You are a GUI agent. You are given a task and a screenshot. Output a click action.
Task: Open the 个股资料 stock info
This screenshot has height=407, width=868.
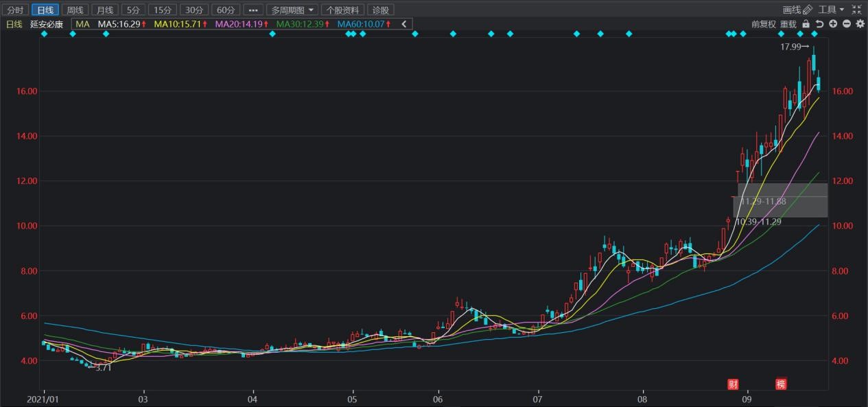click(342, 10)
